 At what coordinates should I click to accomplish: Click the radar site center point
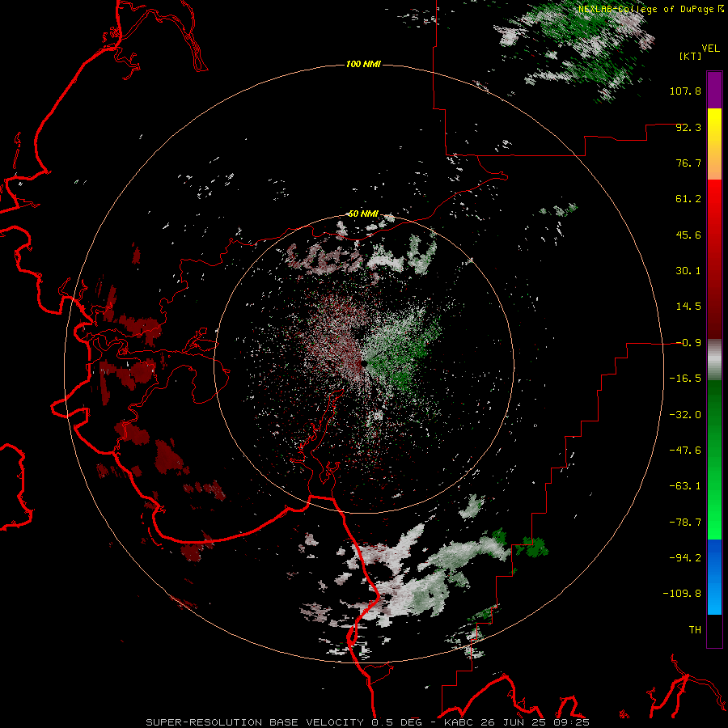[x=364, y=364]
